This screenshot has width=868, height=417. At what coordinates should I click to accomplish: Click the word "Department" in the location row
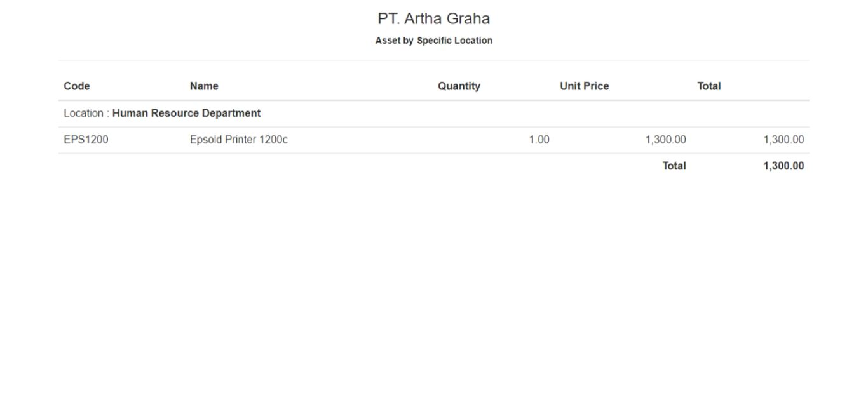(231, 114)
